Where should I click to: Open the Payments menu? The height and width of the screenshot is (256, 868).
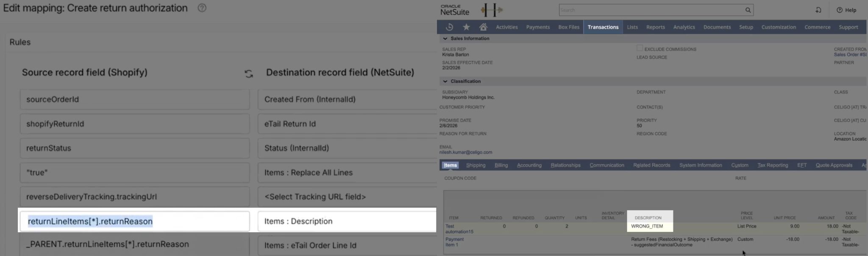(538, 27)
